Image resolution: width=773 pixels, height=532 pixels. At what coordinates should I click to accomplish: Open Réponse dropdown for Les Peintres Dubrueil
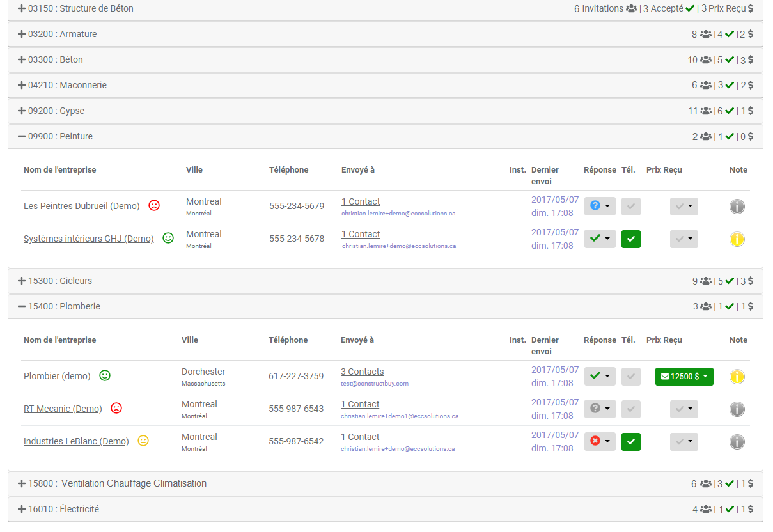[x=600, y=206]
